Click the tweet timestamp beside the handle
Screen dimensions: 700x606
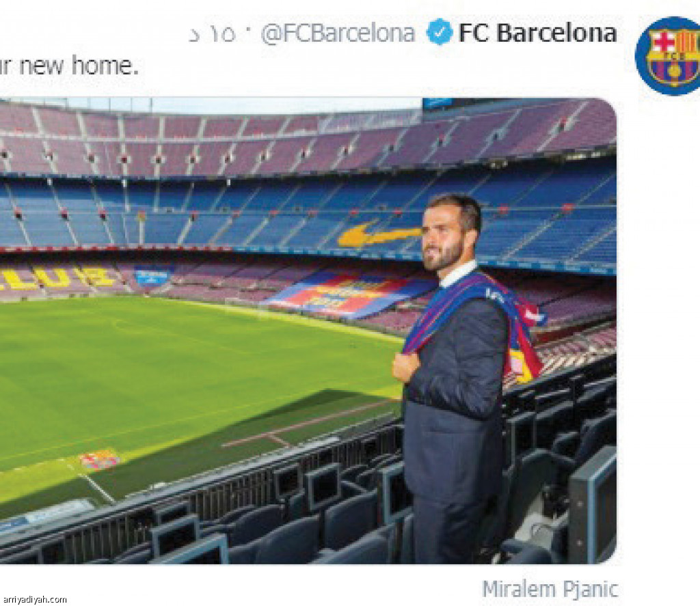(x=212, y=34)
